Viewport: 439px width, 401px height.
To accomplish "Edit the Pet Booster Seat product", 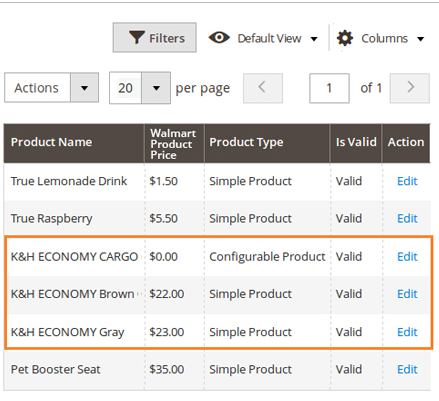I will click(x=407, y=369).
